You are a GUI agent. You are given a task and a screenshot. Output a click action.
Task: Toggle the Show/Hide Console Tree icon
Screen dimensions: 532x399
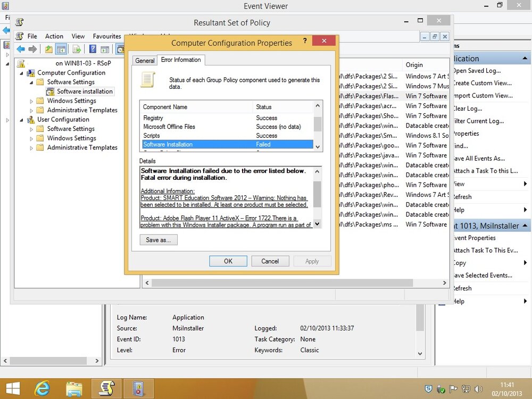click(x=61, y=49)
